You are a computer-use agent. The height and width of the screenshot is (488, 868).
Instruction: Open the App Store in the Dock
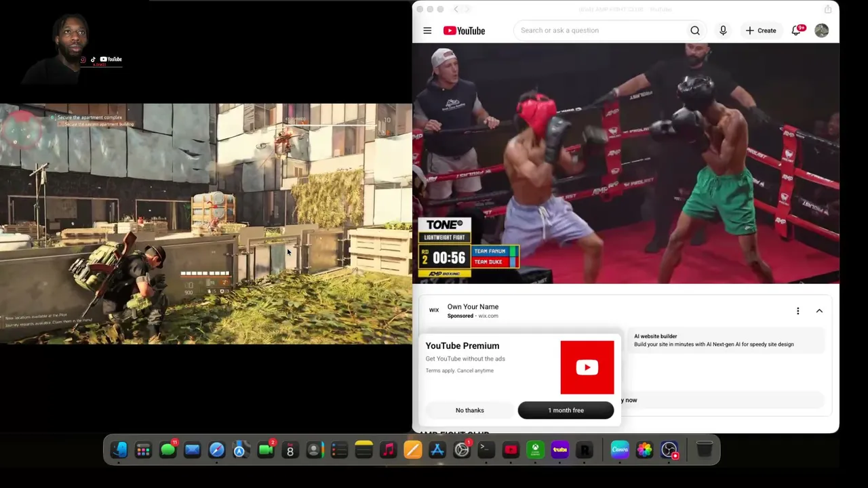[x=437, y=449]
